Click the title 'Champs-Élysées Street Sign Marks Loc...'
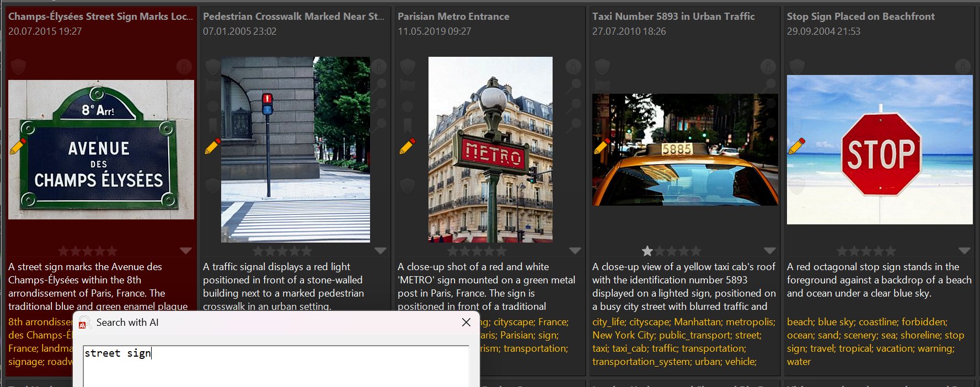The image size is (980, 387). click(101, 17)
